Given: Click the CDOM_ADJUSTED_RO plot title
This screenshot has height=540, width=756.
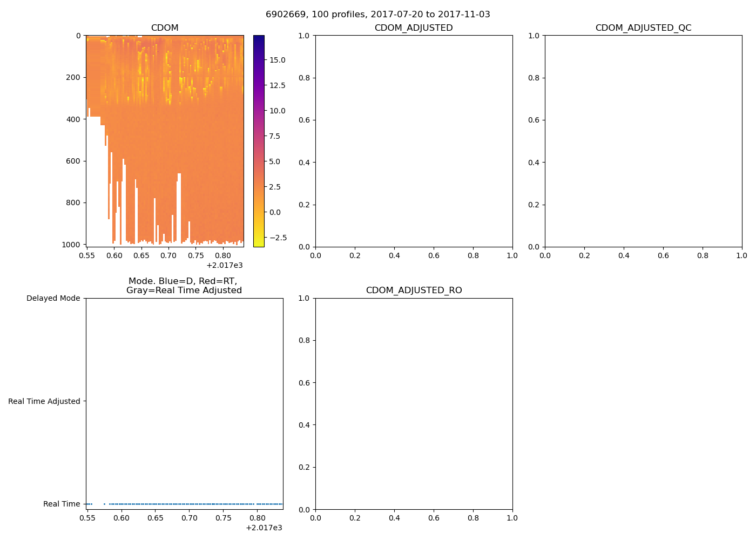Looking at the screenshot, I should (414, 291).
